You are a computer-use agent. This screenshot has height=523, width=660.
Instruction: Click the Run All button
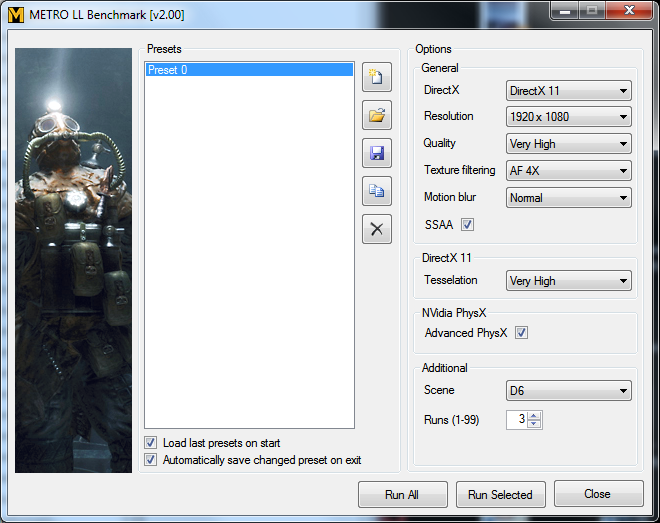pos(402,494)
